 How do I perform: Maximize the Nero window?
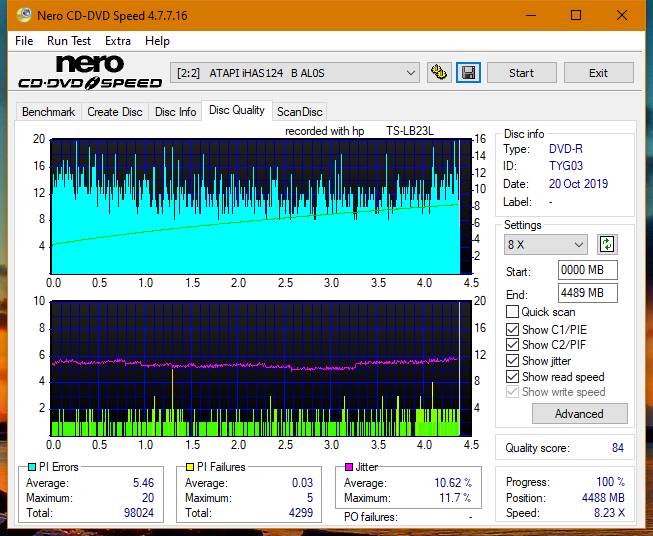click(576, 15)
